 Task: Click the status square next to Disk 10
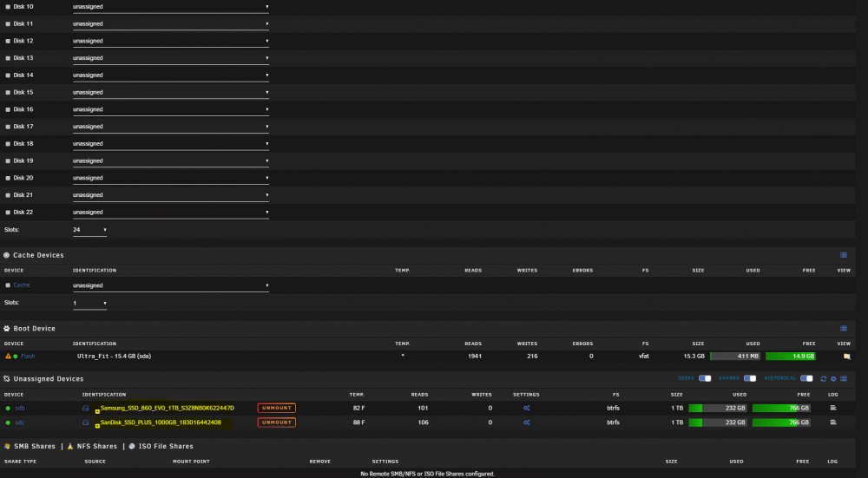pos(8,7)
